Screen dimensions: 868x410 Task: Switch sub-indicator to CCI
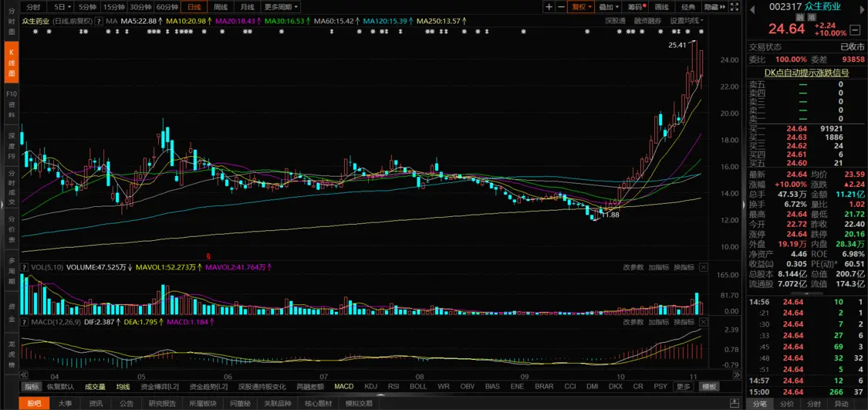coord(570,387)
